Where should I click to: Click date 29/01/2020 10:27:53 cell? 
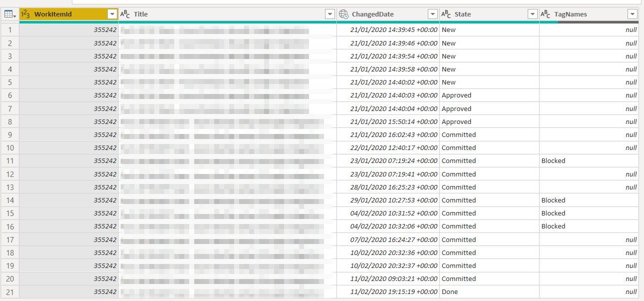click(388, 200)
